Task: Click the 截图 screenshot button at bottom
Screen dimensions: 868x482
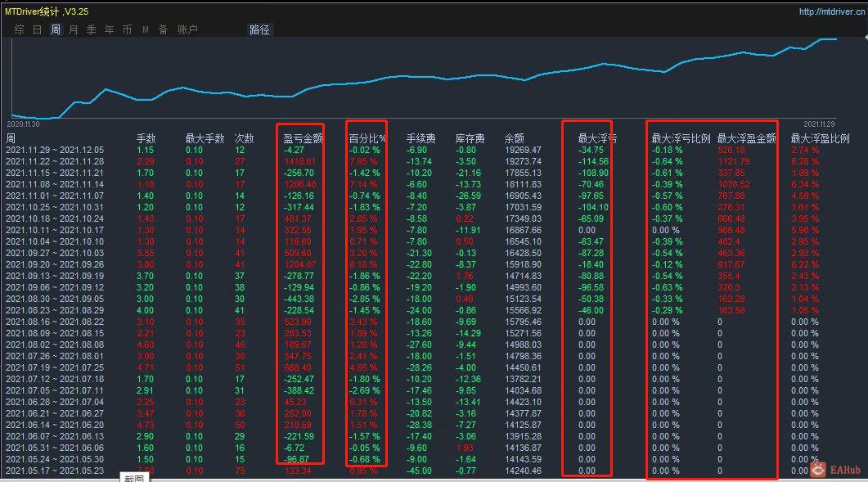Action: [133, 478]
